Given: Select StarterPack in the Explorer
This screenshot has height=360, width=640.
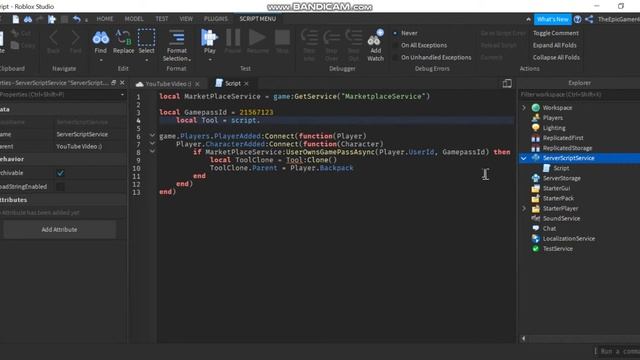Looking at the screenshot, I should pos(558,198).
